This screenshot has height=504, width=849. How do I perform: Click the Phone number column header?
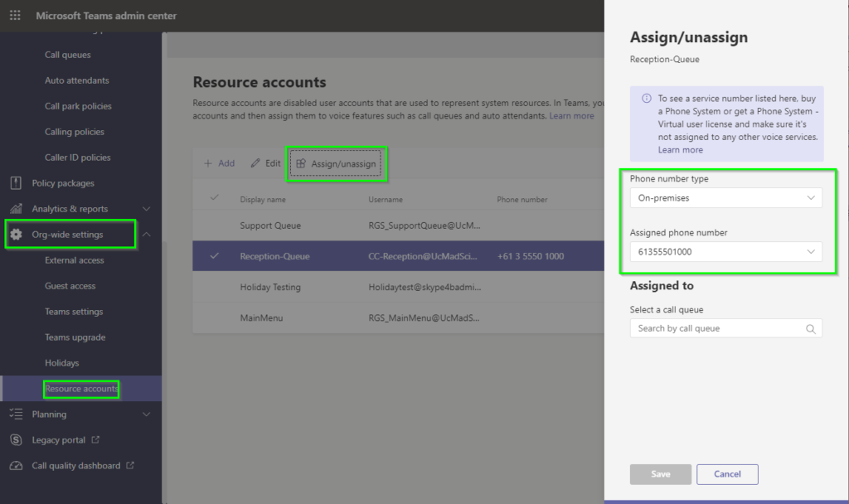[522, 200]
